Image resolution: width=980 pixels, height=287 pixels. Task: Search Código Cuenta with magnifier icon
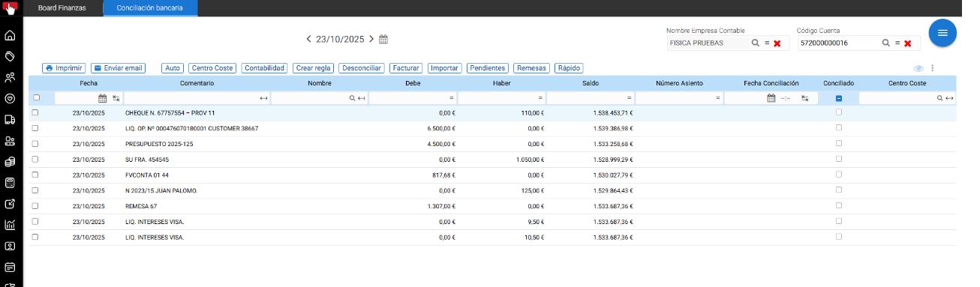[x=886, y=43]
